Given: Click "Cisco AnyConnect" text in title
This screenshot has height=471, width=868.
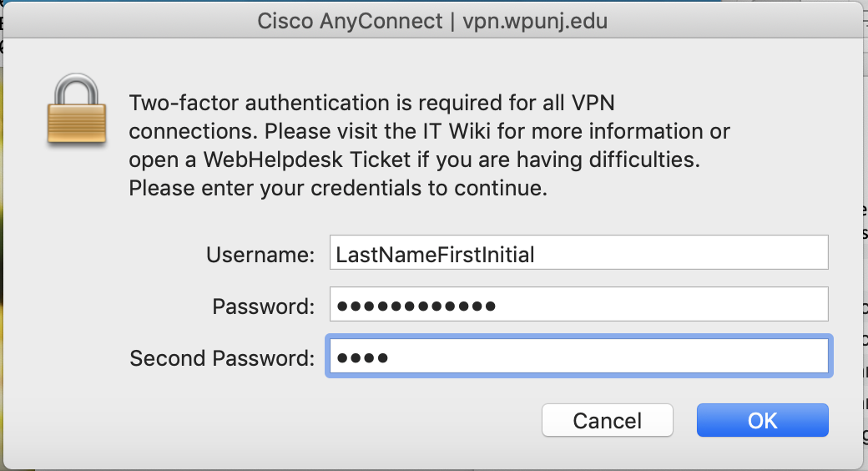Looking at the screenshot, I should tap(350, 21).
